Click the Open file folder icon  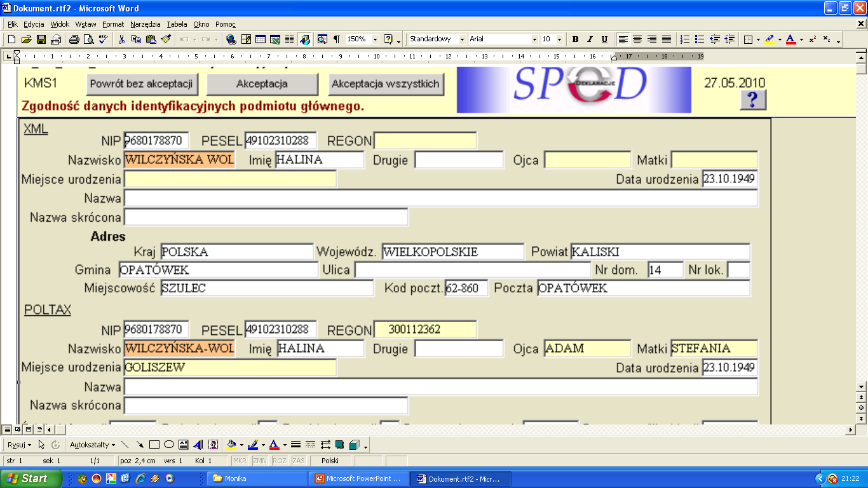coord(26,39)
